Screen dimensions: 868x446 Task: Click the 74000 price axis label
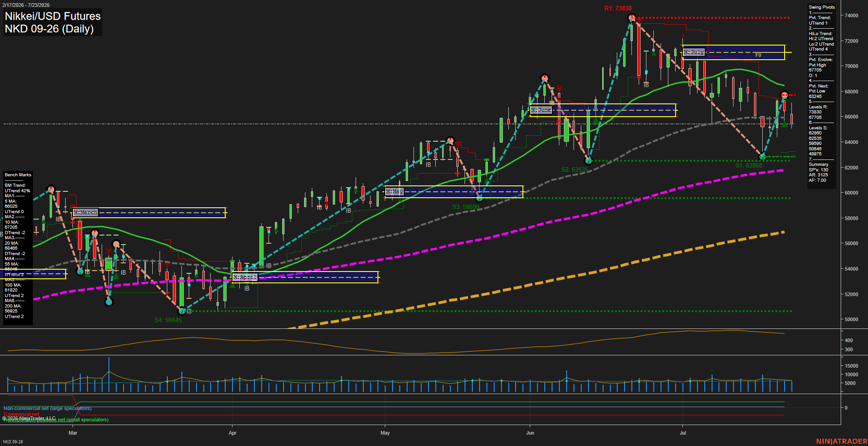[852, 15]
